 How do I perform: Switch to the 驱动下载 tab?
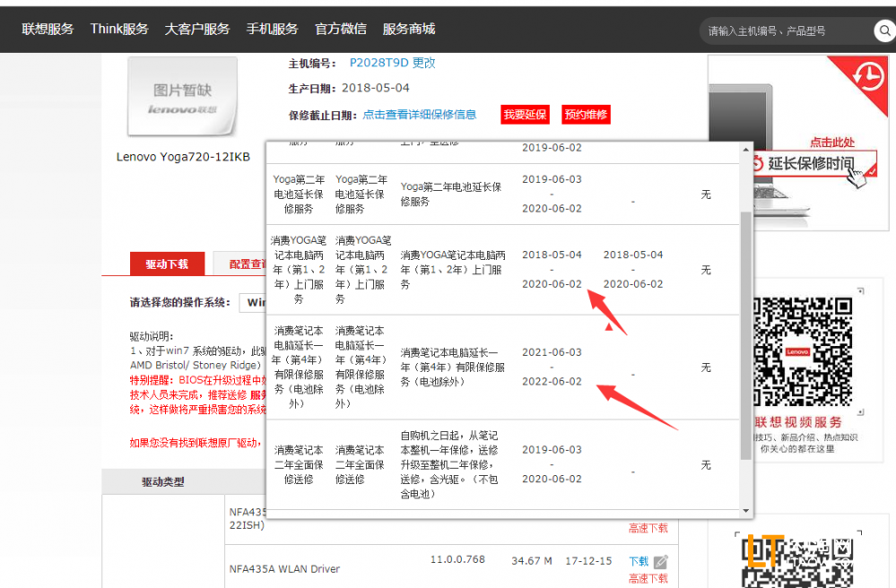[167, 264]
